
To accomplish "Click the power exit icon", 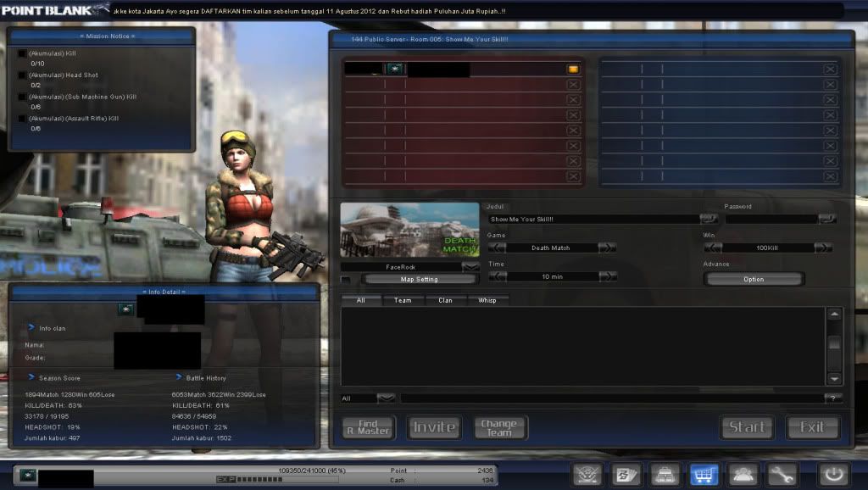I will pos(834,475).
